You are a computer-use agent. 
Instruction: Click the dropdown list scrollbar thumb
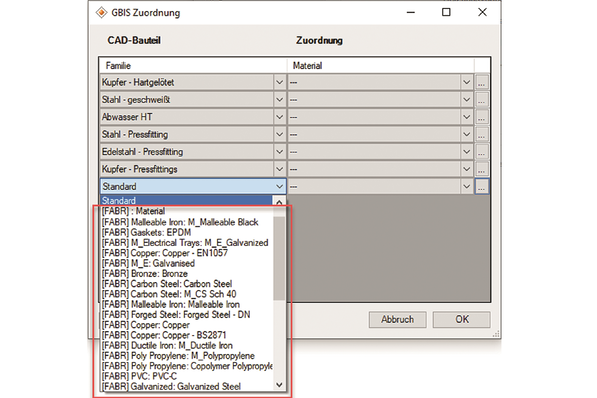[279, 259]
